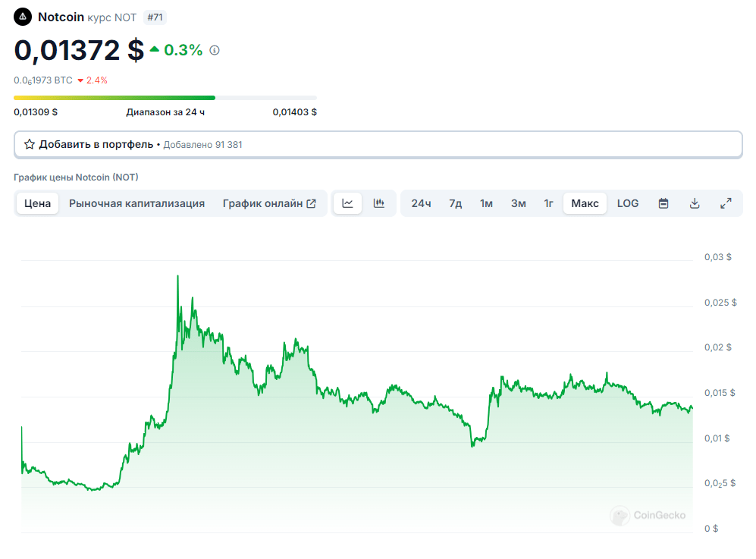Download chart data icon
Viewport: 756px width, 559px height.
pos(695,203)
